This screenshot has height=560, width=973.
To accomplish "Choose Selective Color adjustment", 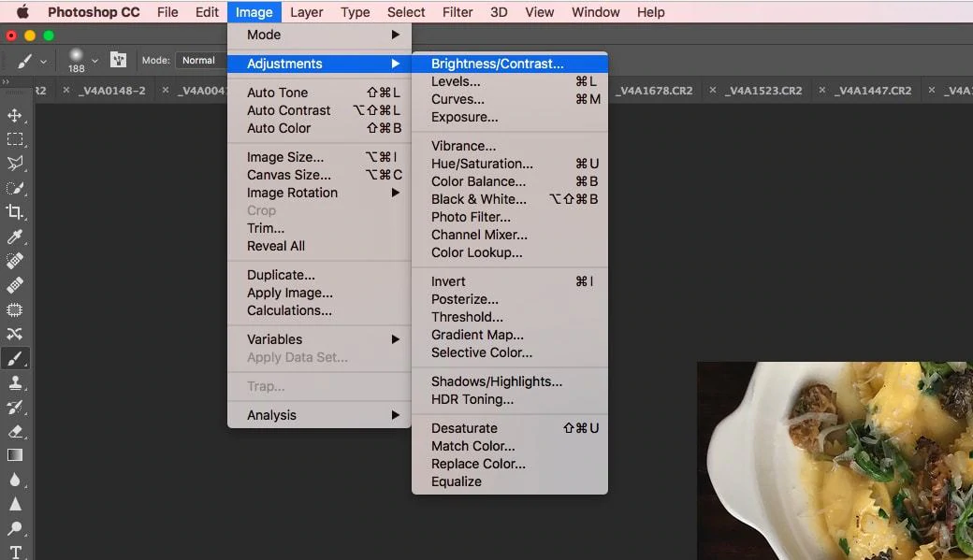I will click(510, 352).
